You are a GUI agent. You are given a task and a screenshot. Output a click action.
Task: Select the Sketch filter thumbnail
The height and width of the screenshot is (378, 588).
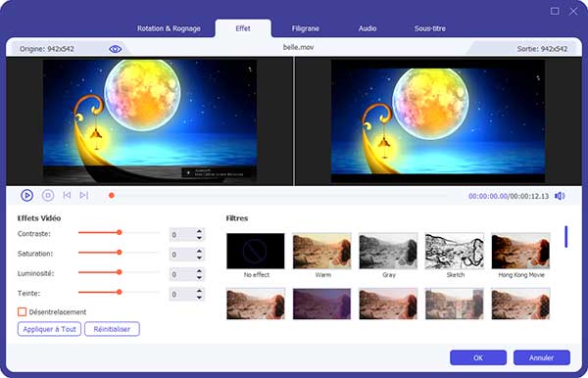[x=455, y=251]
